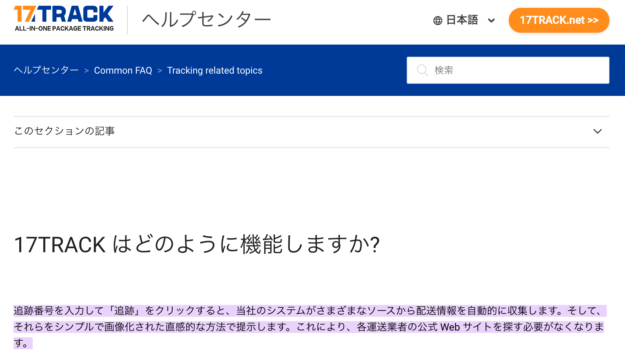Navigate to Common FAQ breadcrumb
The width and height of the screenshot is (625, 364).
coord(123,70)
